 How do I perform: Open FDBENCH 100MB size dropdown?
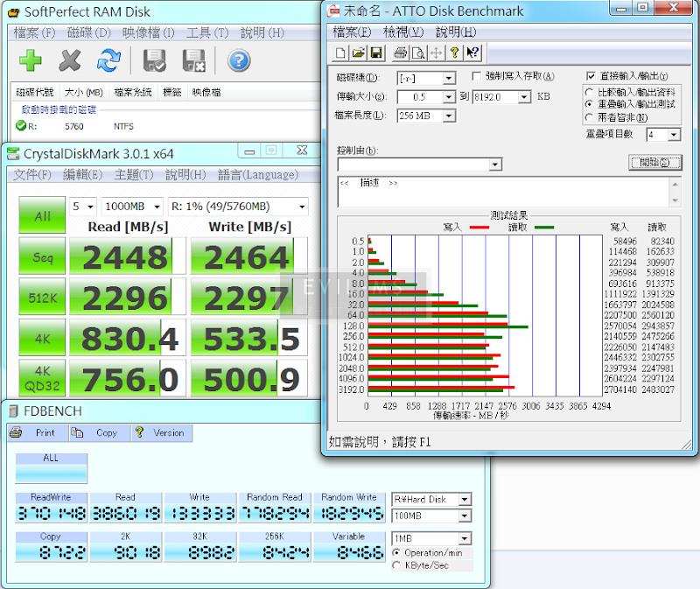click(465, 515)
